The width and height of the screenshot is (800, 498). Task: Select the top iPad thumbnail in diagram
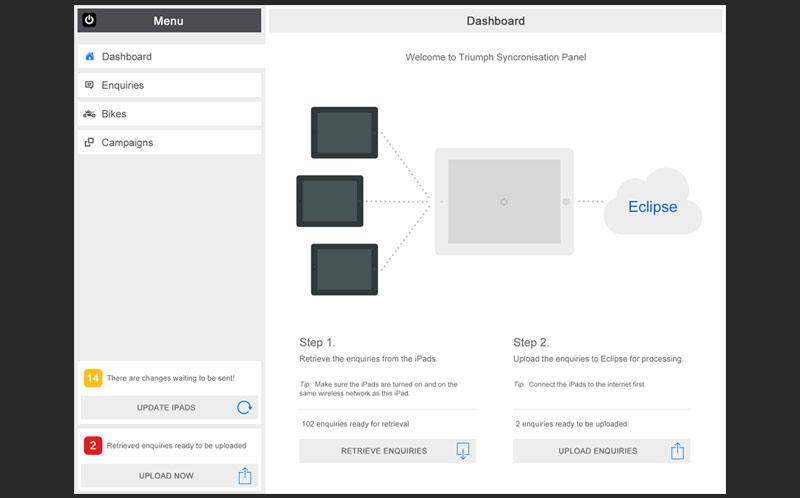(344, 132)
